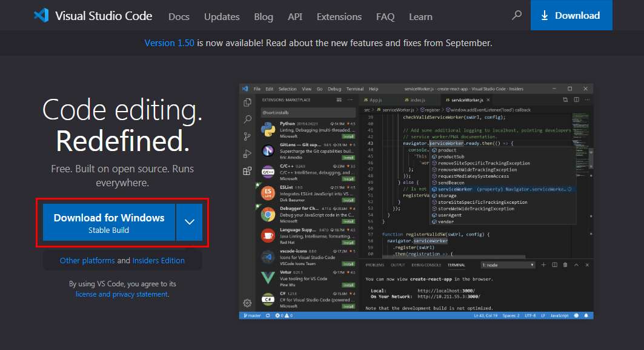Image resolution: width=644 pixels, height=350 pixels.
Task: Click Download for Windows Stable Build
Action: (x=109, y=222)
